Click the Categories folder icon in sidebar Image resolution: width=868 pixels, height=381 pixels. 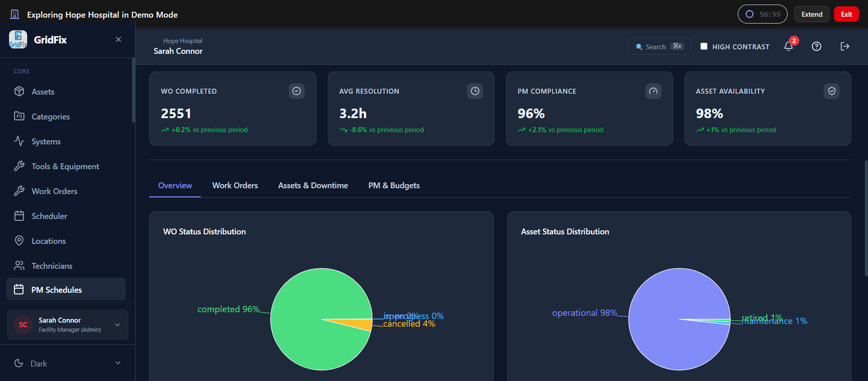[19, 116]
